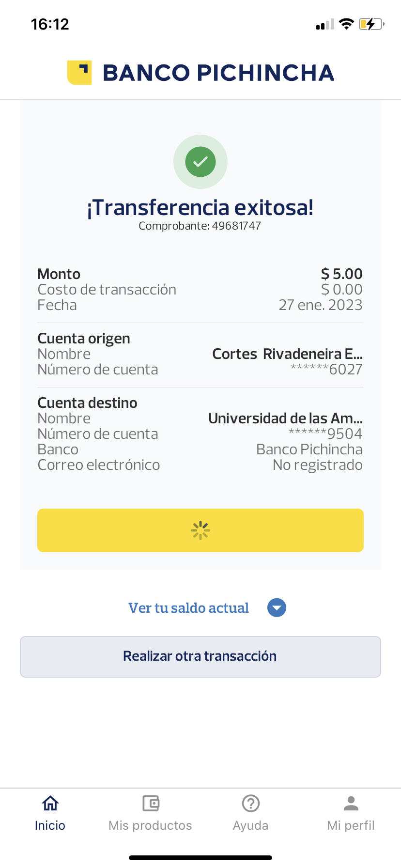Tap the BANCO PICHINCHA header title
The height and width of the screenshot is (868, 401).
pos(218,73)
